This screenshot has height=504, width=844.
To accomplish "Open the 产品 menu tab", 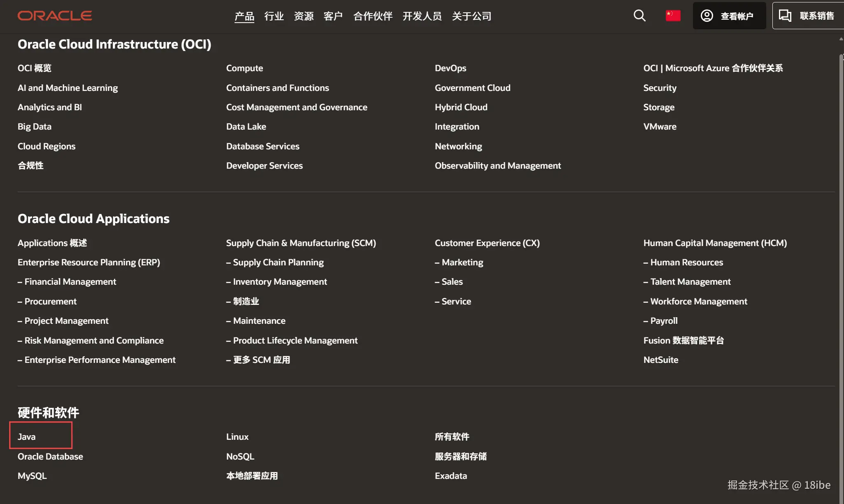I will tap(244, 16).
